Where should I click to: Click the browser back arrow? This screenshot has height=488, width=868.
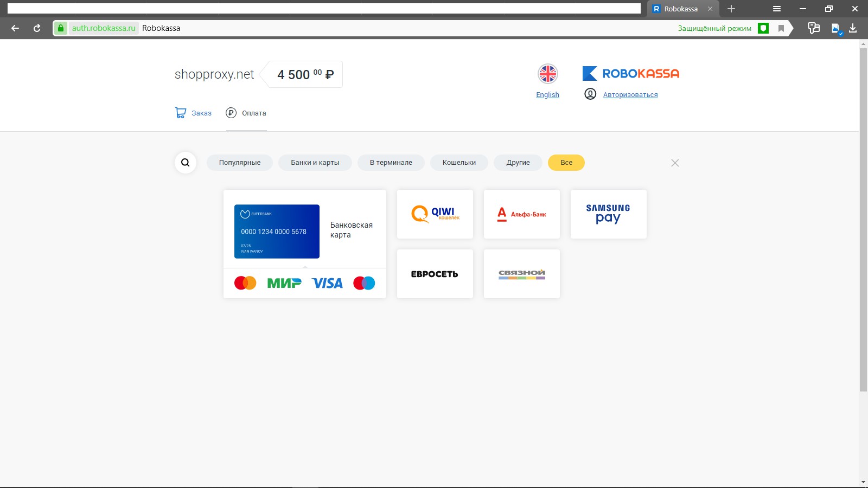[15, 28]
